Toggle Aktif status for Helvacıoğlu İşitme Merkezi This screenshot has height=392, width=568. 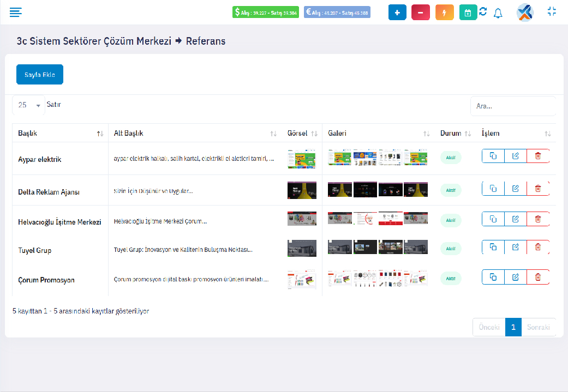(x=451, y=220)
